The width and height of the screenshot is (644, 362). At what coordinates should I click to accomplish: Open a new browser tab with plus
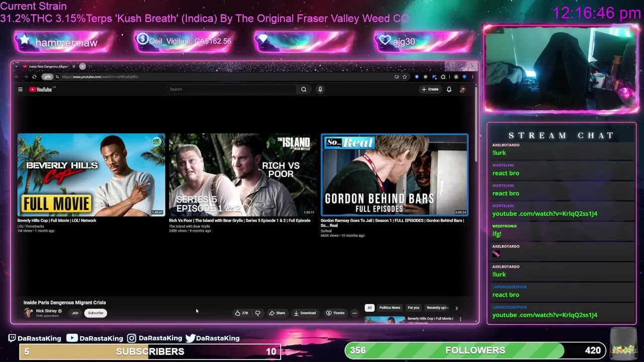(x=83, y=66)
